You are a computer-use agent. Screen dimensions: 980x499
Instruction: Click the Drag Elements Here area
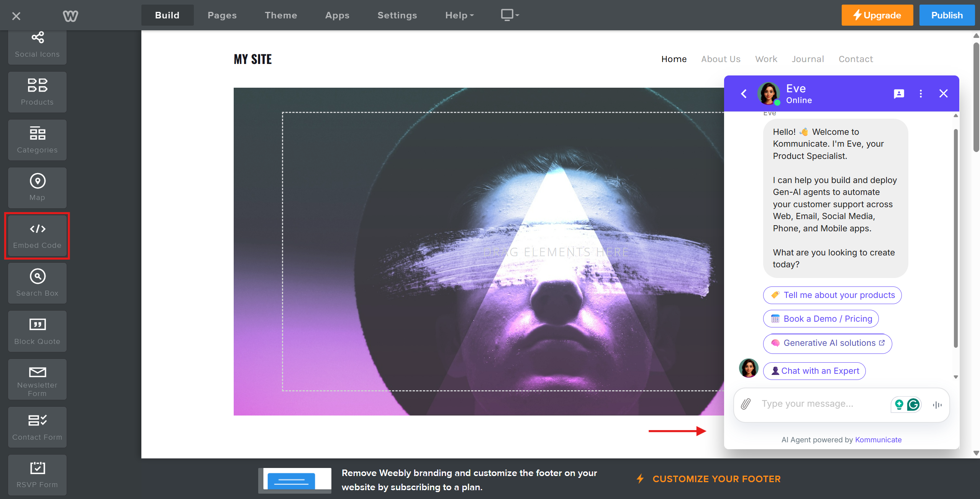tap(556, 252)
